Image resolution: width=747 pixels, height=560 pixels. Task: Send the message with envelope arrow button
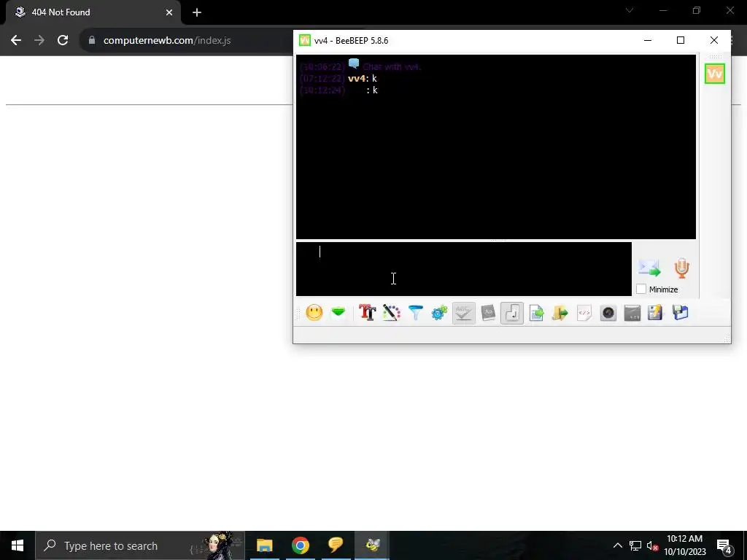pyautogui.click(x=649, y=268)
